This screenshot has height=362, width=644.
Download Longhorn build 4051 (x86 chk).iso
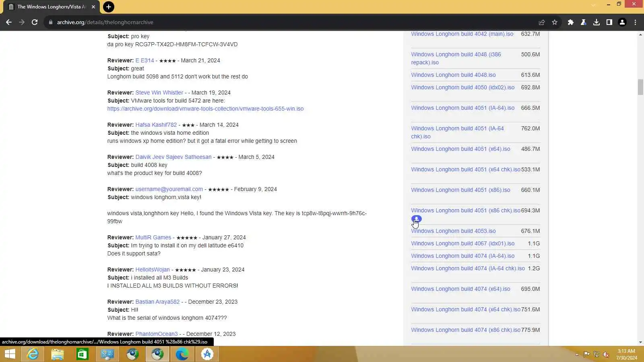466,210
